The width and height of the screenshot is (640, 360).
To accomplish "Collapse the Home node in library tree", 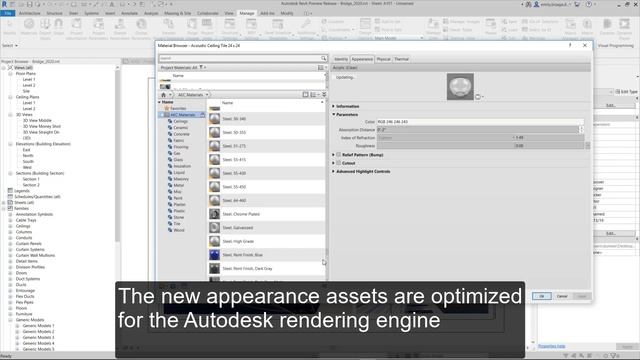I will 160,102.
